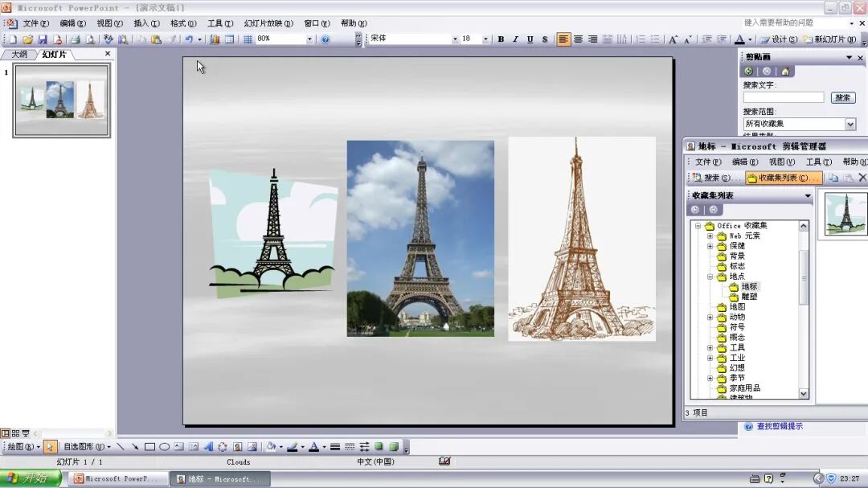This screenshot has height=488, width=868.
Task: Expand the Web 元素 folder
Action: [710, 236]
